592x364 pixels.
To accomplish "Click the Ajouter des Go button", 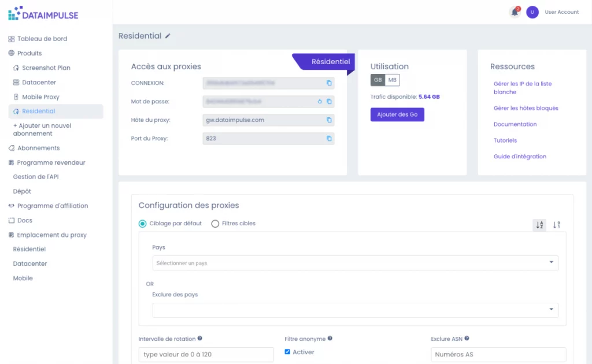I will pyautogui.click(x=397, y=115).
